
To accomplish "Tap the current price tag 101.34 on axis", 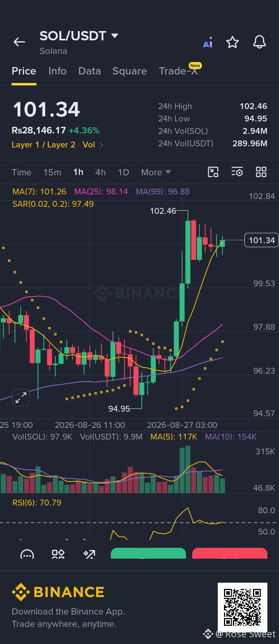I will 262,241.
